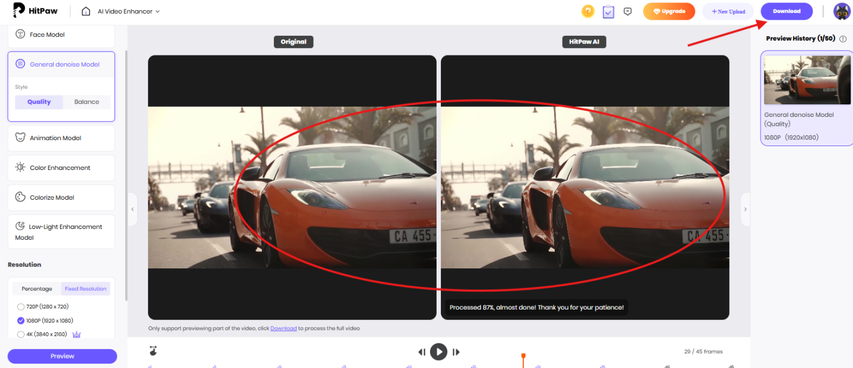Click the 4K premium crown icon
This screenshot has height=368, width=853.
tap(77, 334)
